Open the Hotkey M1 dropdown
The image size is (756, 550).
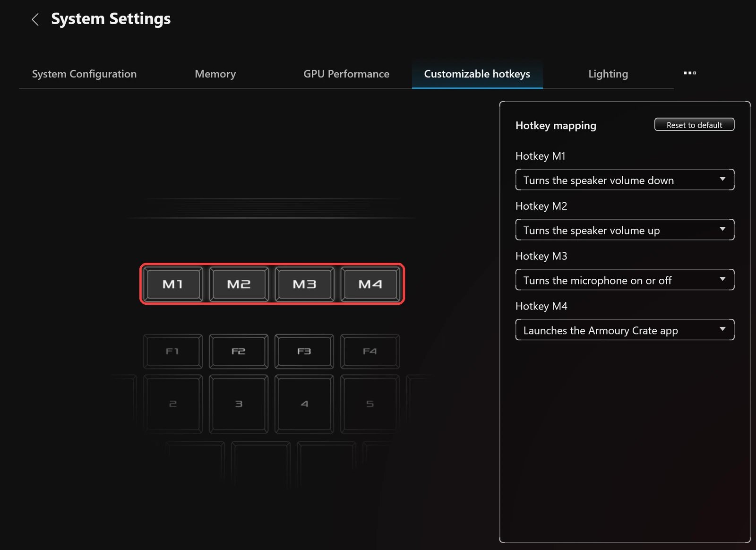pyautogui.click(x=625, y=180)
